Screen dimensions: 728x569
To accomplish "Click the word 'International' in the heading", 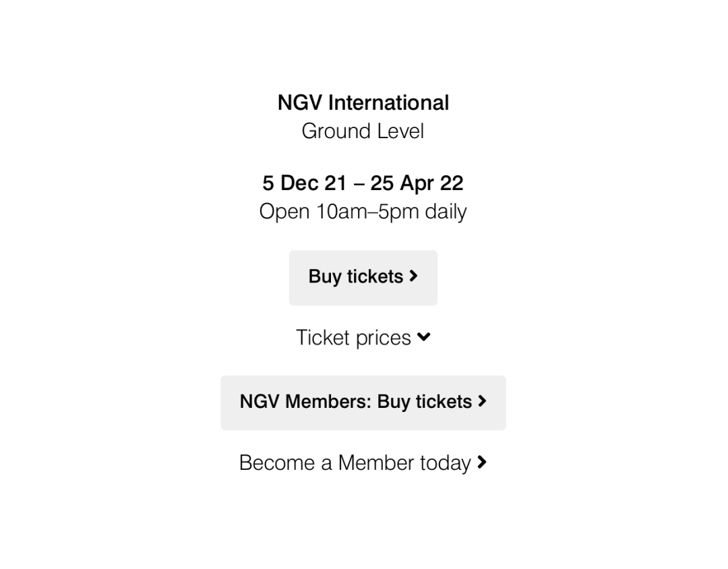I will [389, 102].
